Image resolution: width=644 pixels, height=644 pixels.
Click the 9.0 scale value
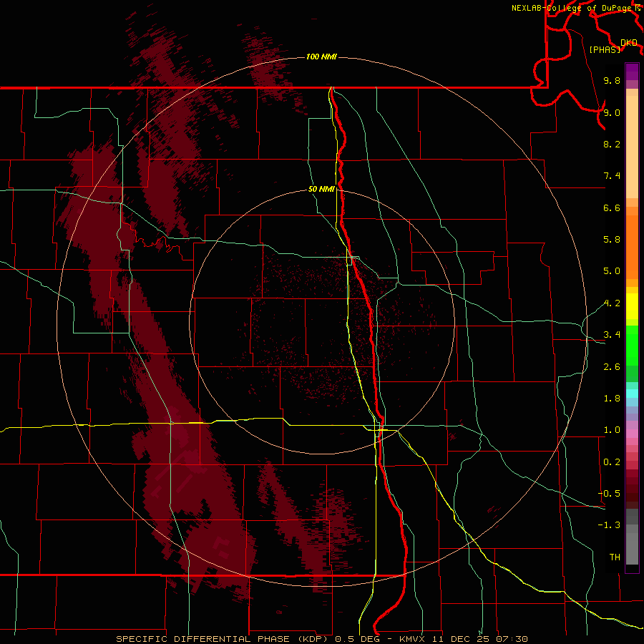click(x=612, y=112)
